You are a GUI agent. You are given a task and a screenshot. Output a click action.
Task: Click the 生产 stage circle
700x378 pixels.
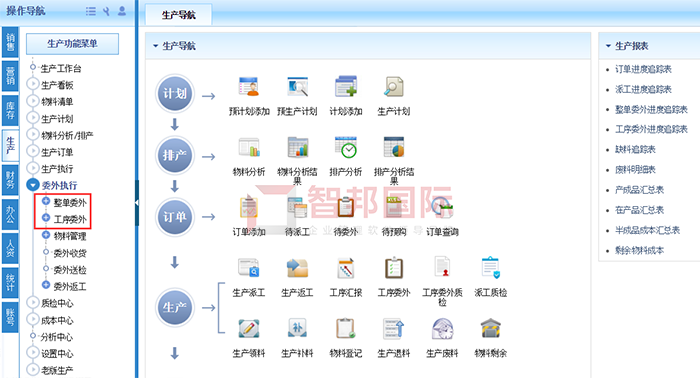coord(175,307)
